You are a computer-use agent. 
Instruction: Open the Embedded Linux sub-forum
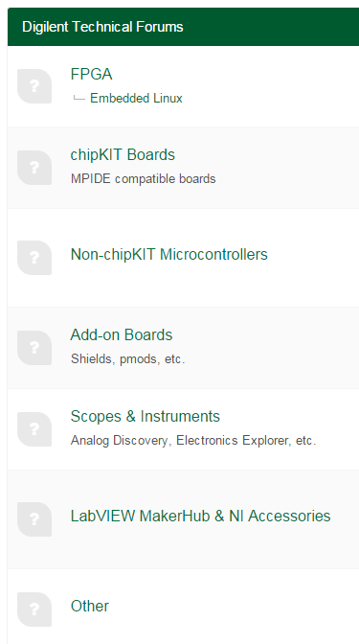click(136, 98)
